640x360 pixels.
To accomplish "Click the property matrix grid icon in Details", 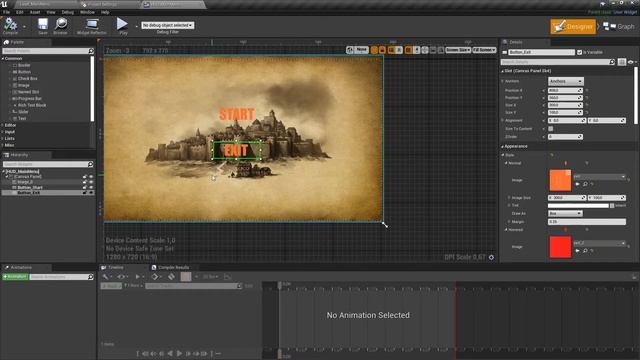I will [622, 62].
